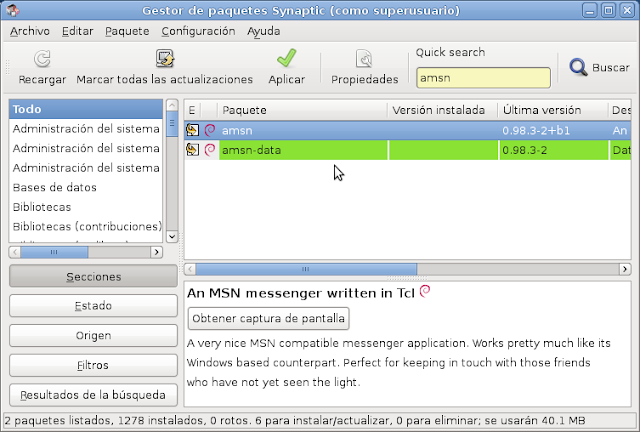Click sections list horizontal scroll left arrow

[15, 252]
